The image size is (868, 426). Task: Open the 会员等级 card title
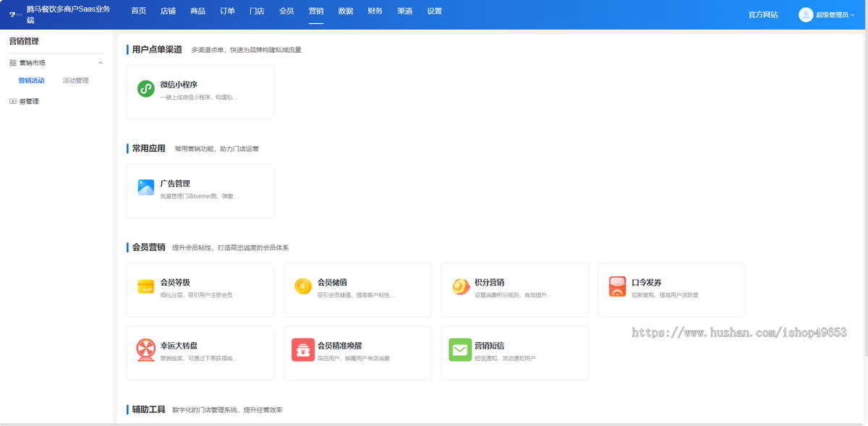175,282
